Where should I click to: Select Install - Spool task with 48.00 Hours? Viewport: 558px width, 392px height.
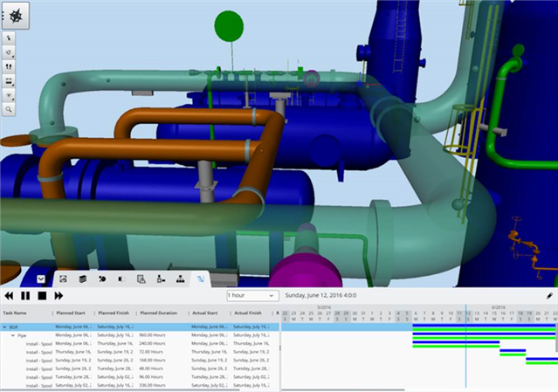[x=140, y=368]
